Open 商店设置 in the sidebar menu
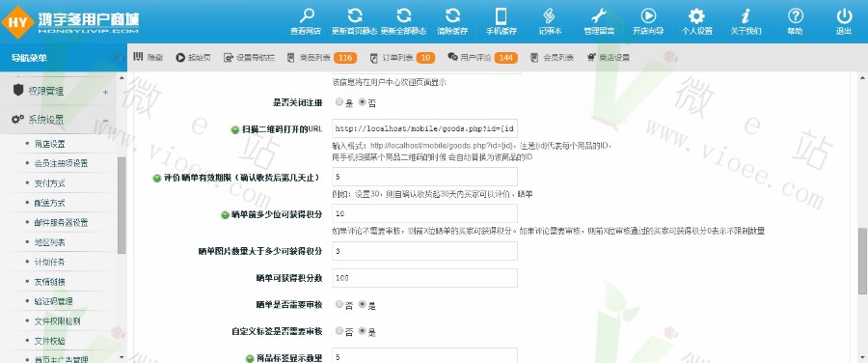Image resolution: width=868 pixels, height=363 pixels. click(50, 144)
